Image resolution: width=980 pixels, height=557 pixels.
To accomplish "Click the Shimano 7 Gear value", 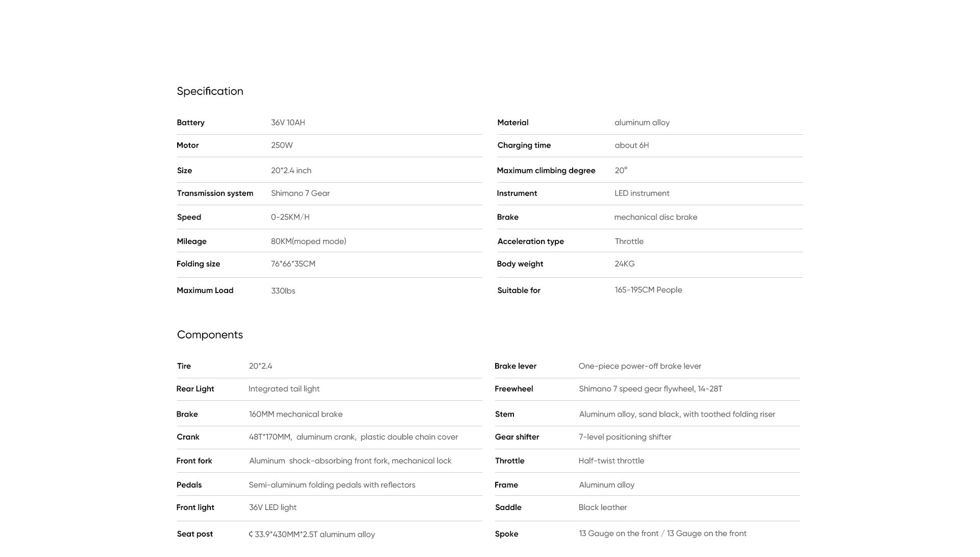I will point(300,193).
